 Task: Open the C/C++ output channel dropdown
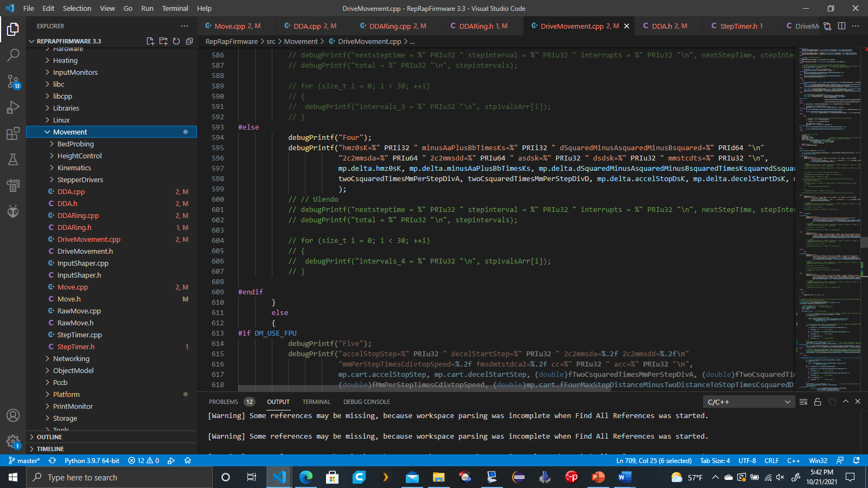point(749,402)
